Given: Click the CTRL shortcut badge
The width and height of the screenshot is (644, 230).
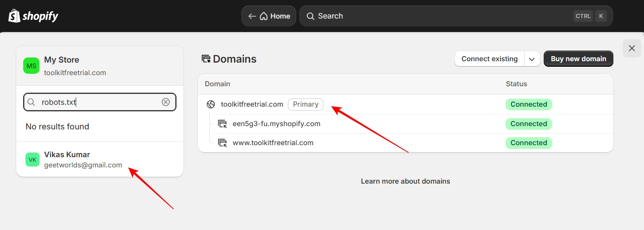Looking at the screenshot, I should click(x=583, y=16).
